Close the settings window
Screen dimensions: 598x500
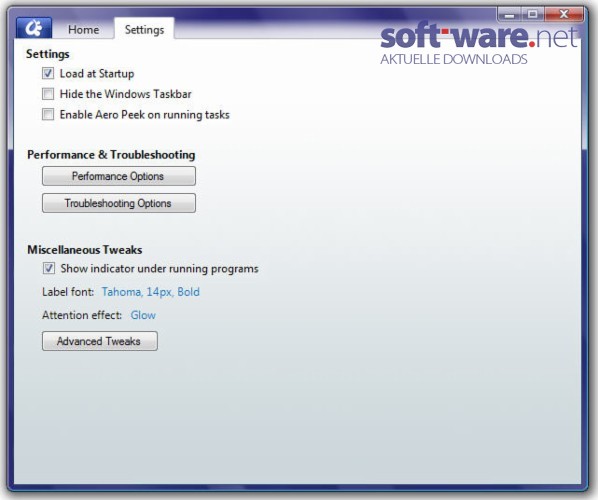[x=564, y=15]
